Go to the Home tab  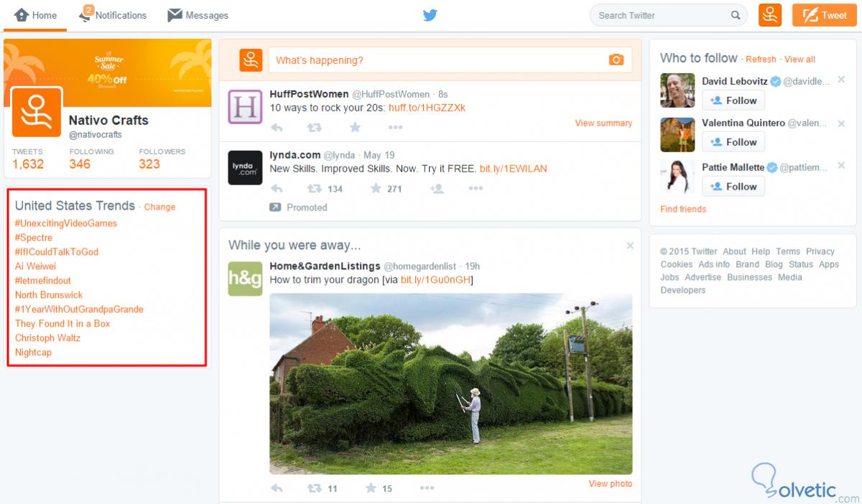coord(35,15)
